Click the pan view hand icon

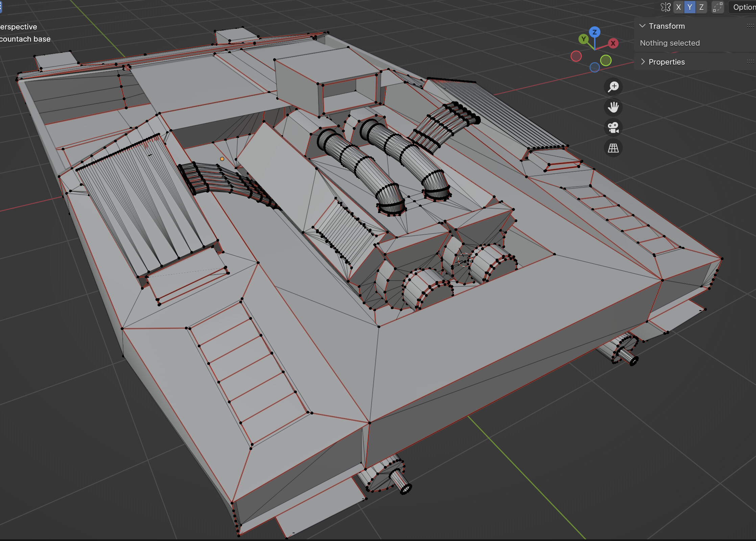point(613,108)
